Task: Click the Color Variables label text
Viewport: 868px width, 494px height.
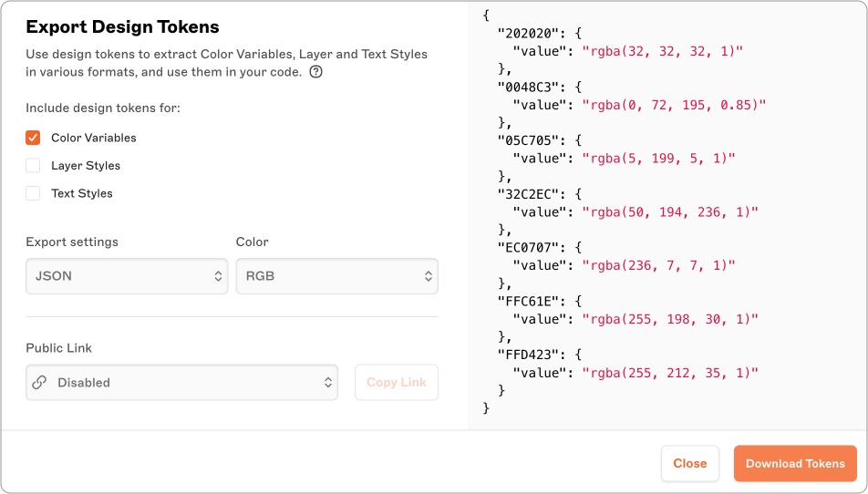Action: coord(93,138)
